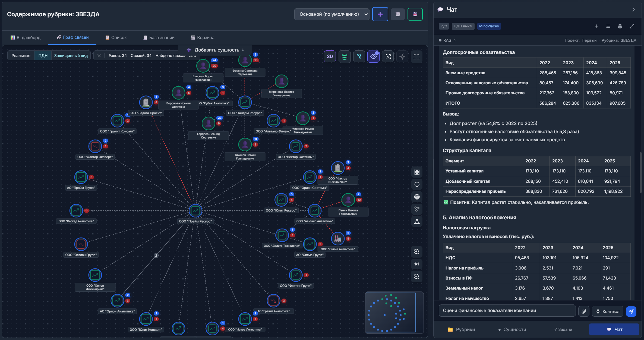Close the graph stats bar with X
The width and height of the screenshot is (644, 340).
click(x=99, y=56)
